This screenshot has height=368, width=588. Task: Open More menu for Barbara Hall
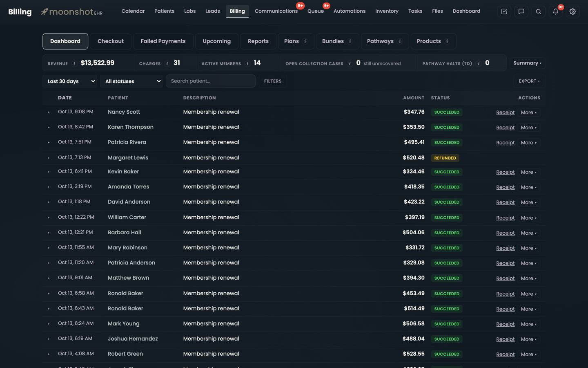(529, 233)
